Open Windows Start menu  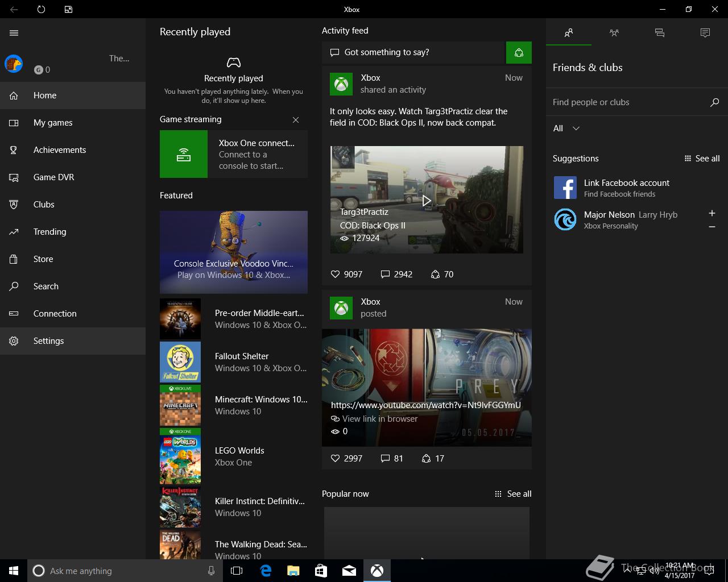[14, 571]
